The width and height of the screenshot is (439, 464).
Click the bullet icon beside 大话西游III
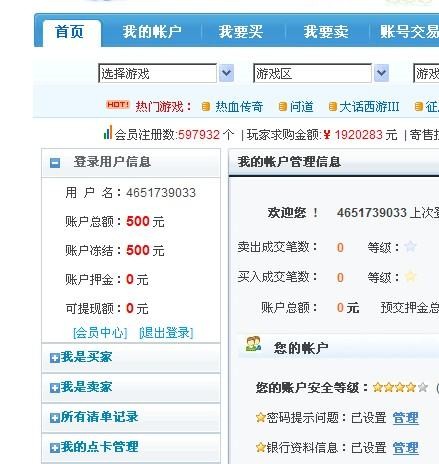point(332,107)
